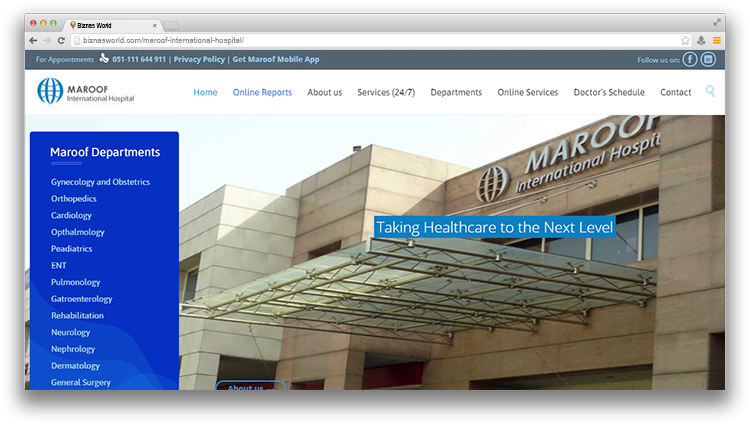The width and height of the screenshot is (750, 425).
Task: Open the LinkedIn social icon
Action: [708, 60]
